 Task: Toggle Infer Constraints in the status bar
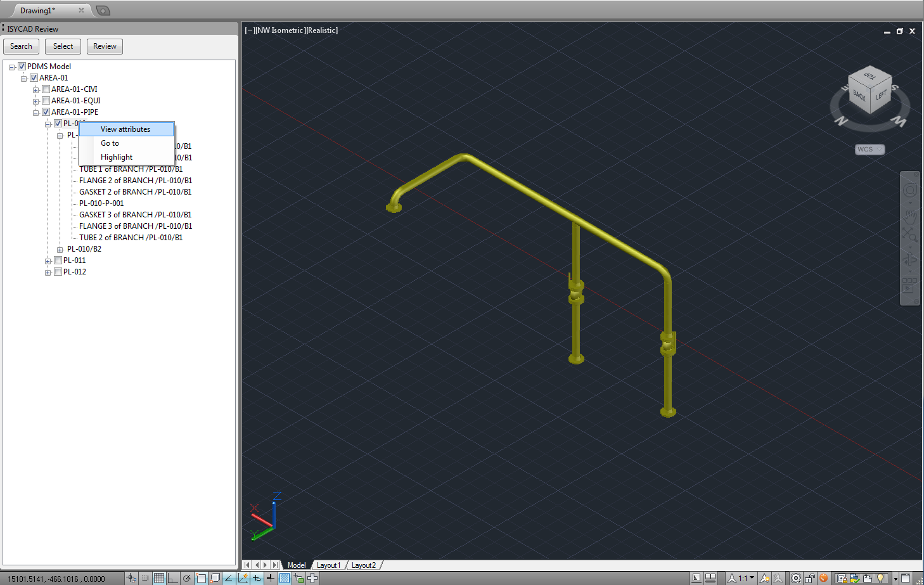pyautogui.click(x=131, y=578)
